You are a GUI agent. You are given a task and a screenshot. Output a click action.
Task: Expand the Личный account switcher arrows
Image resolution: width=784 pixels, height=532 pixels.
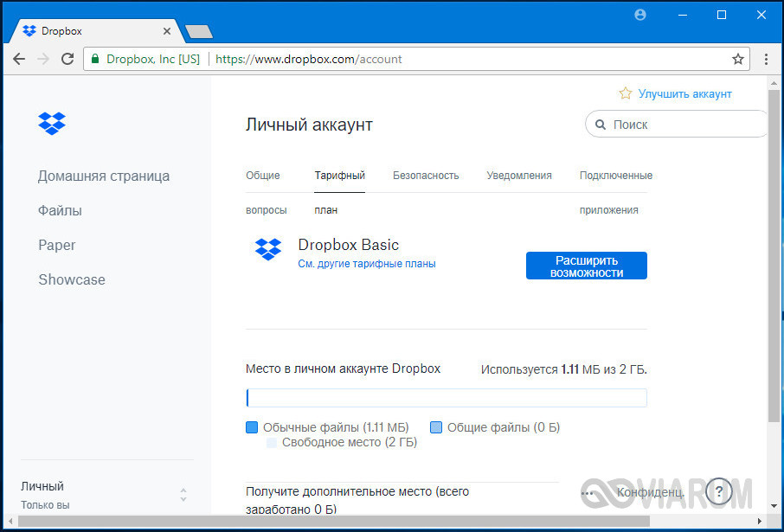[183, 495]
